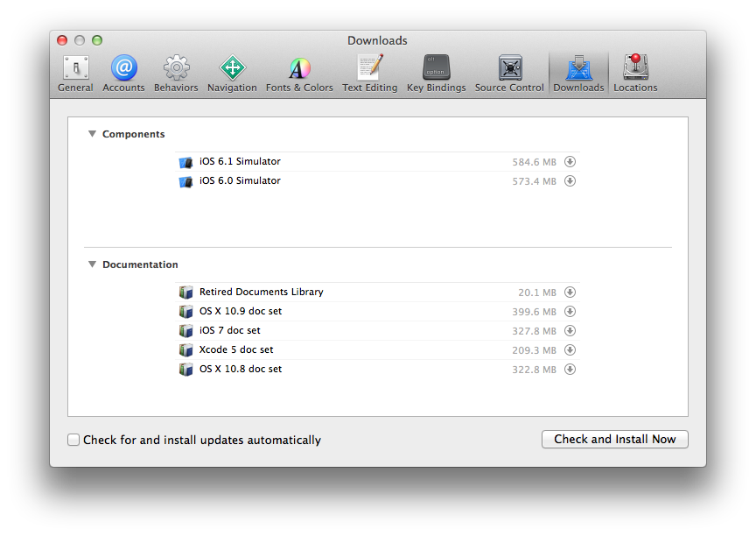Viewport: 756px width, 536px height.
Task: Open the Navigation preferences pane
Action: click(x=232, y=74)
